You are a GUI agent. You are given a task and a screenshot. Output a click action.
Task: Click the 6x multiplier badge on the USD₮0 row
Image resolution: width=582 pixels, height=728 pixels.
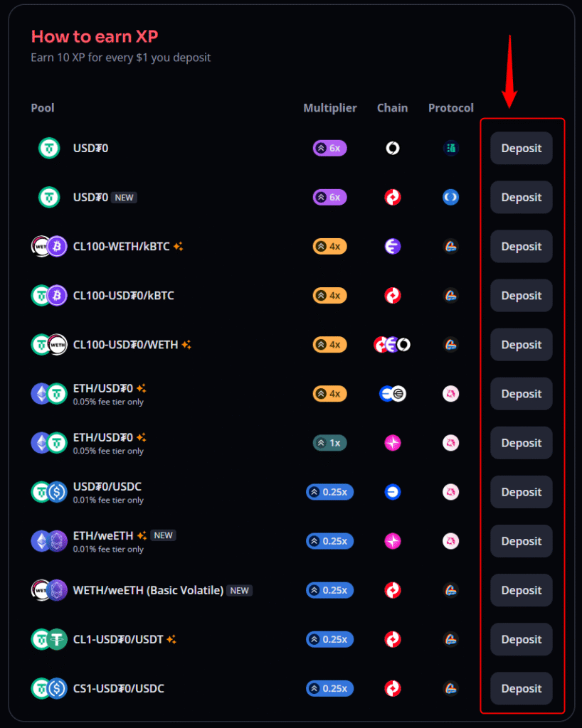coord(329,148)
